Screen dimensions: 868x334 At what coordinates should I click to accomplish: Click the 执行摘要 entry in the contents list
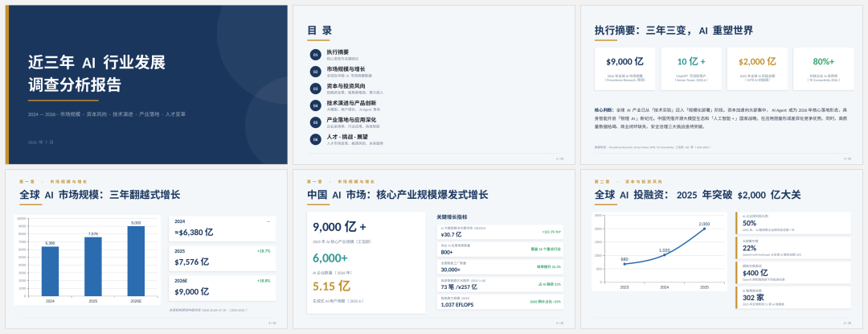coord(338,52)
